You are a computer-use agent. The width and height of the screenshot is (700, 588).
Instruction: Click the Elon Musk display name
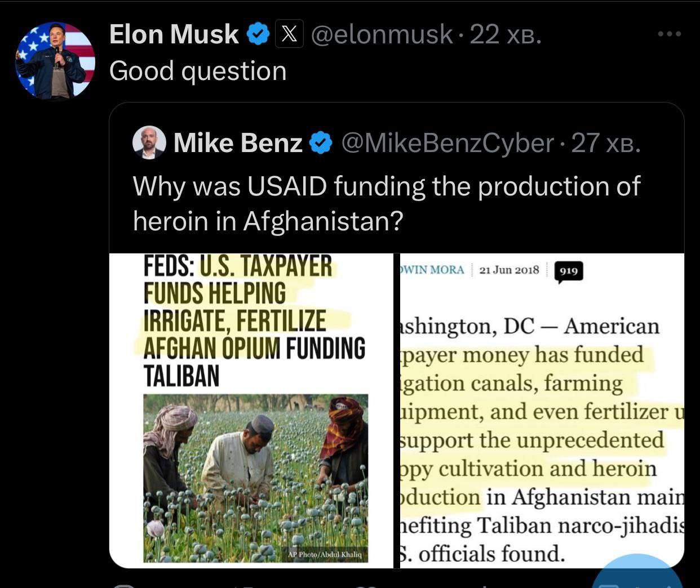tap(174, 34)
